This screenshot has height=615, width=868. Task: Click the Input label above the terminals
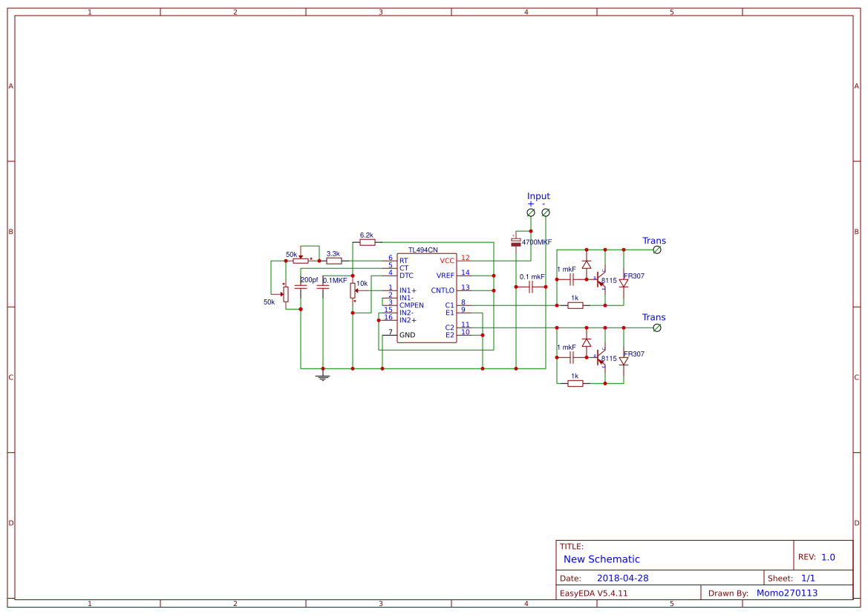pos(538,196)
